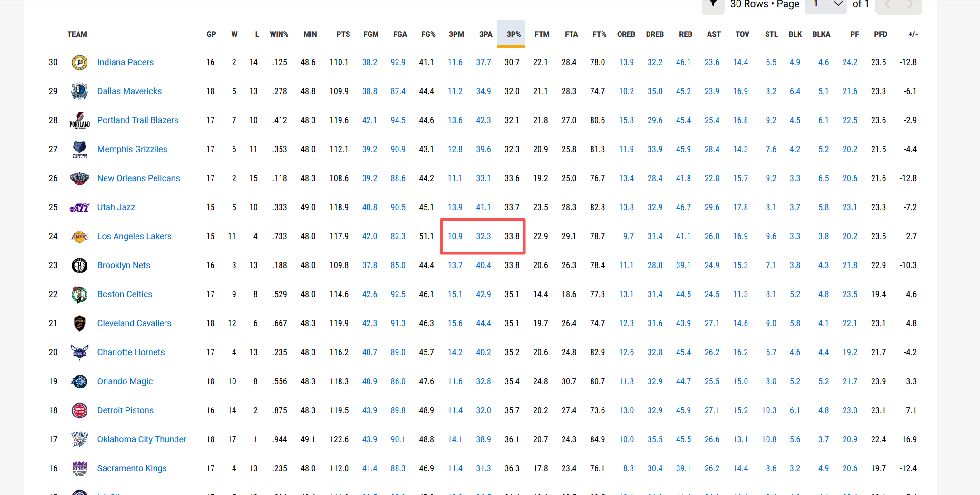
Task: Click Lakers 3PA value 32.3
Action: 484,236
